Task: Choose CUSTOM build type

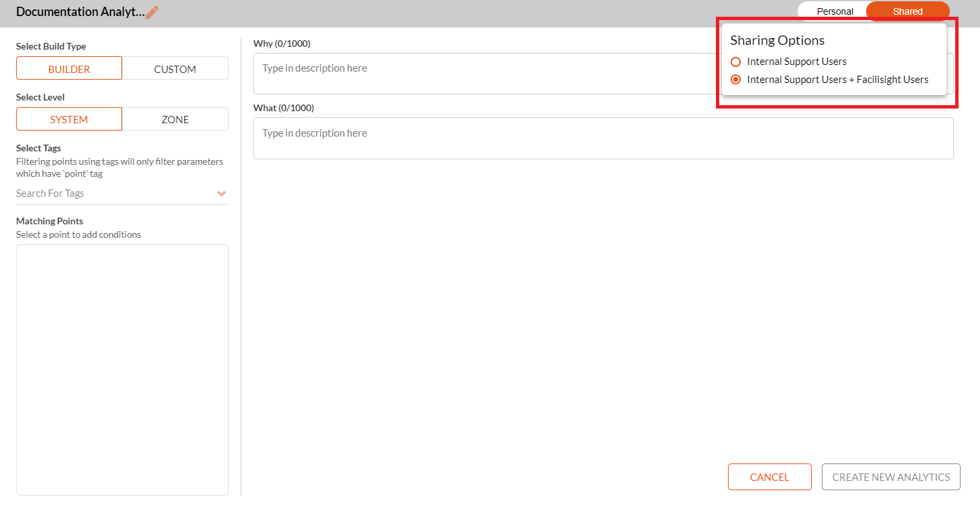Action: coord(175,69)
